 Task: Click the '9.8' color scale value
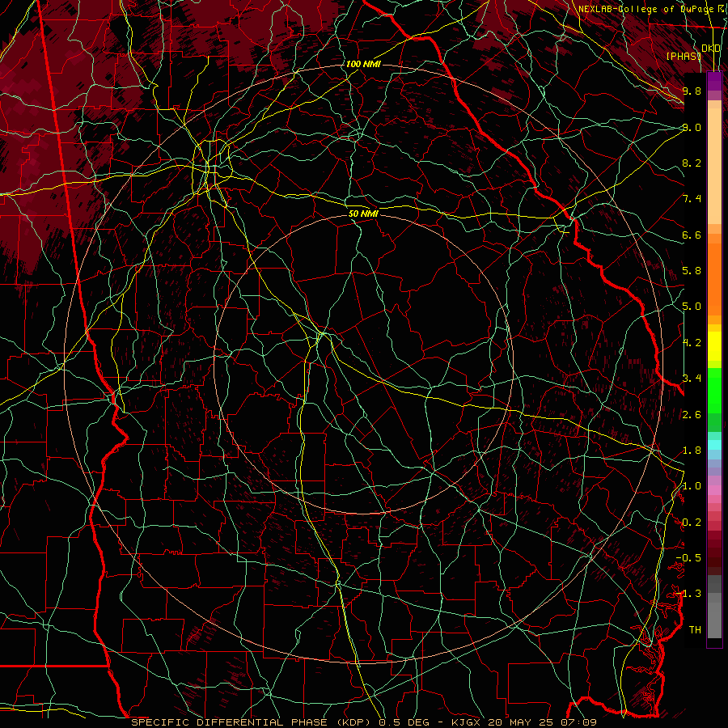[692, 91]
